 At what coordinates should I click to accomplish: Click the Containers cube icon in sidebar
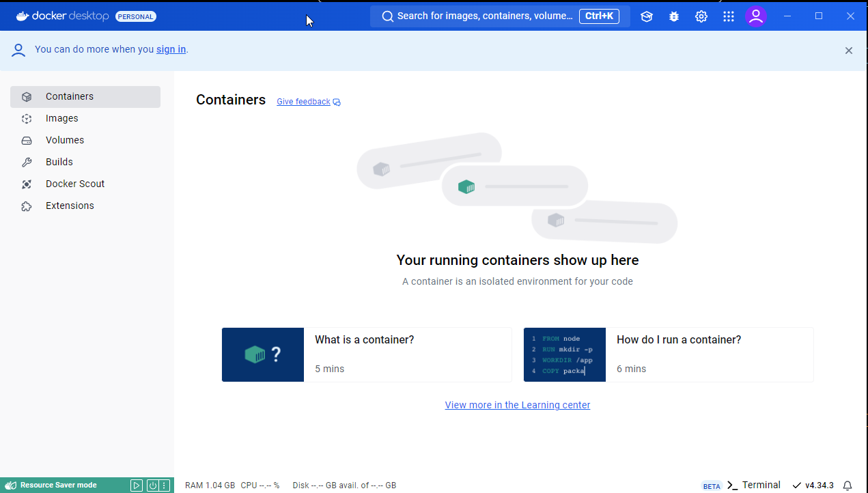[x=27, y=97]
